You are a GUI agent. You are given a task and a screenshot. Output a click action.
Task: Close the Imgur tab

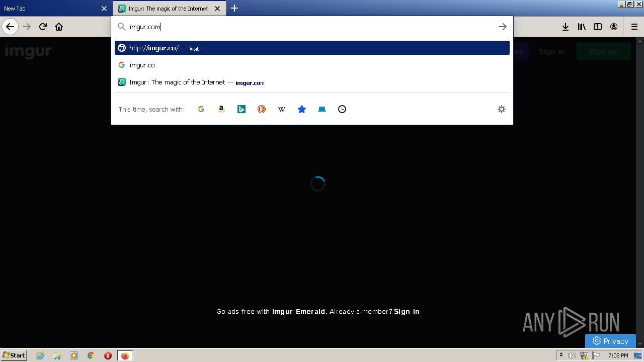point(217,9)
